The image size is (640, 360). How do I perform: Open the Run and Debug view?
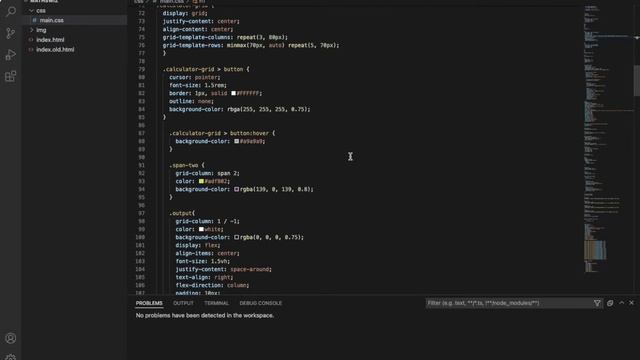(11, 55)
